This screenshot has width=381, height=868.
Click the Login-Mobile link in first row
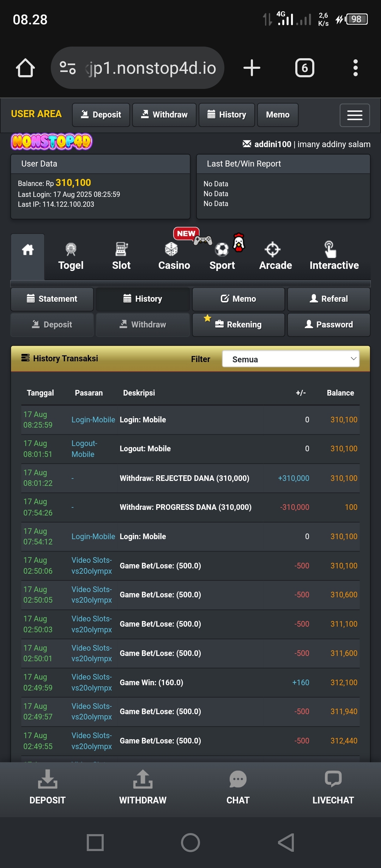pyautogui.click(x=93, y=420)
